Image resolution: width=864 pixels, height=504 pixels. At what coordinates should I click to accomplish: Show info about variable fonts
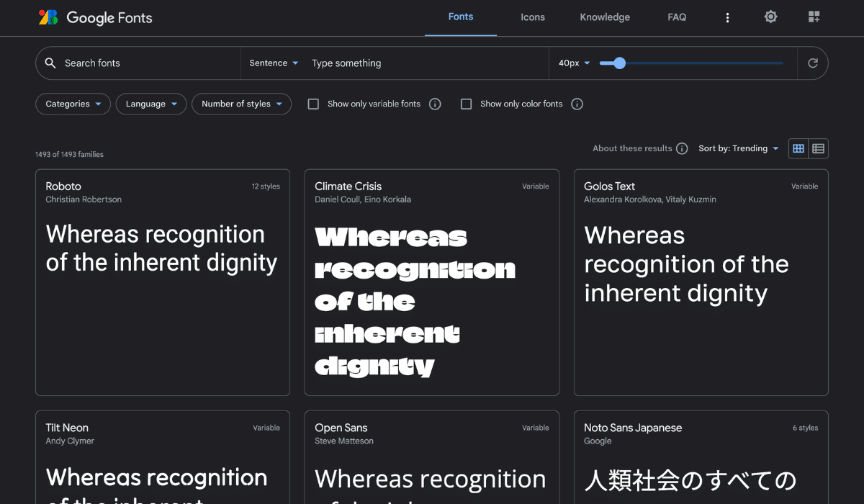tap(435, 104)
